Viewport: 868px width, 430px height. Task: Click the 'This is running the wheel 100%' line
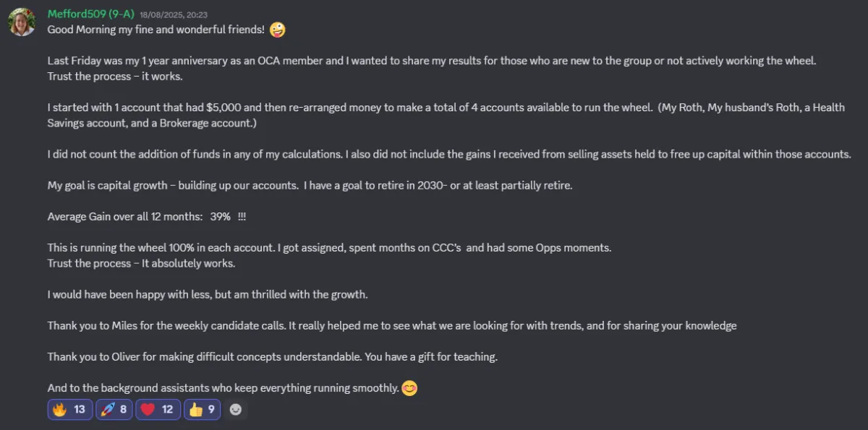click(329, 248)
